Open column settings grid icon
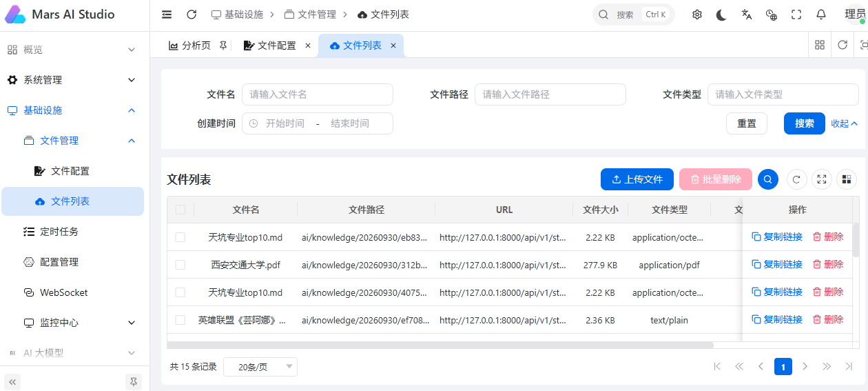Screen dimensions: 868x391 point(847,179)
